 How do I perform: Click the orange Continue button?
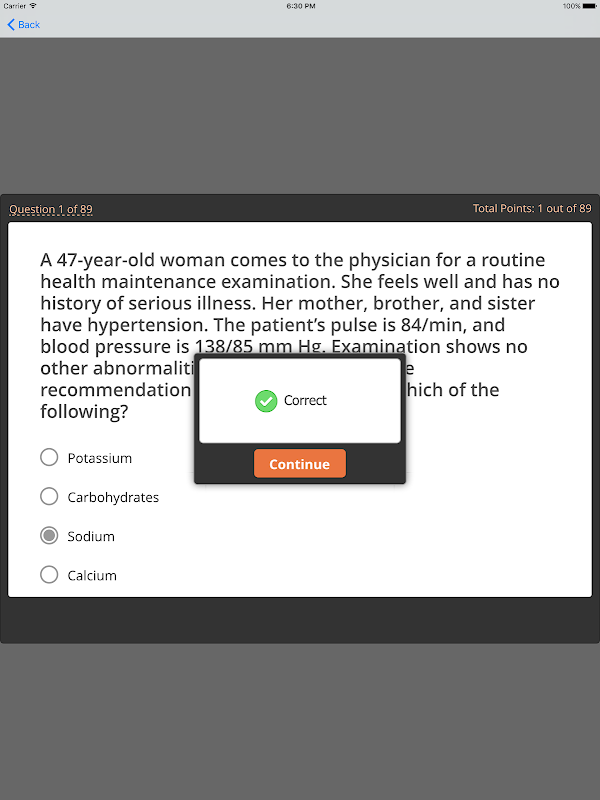[x=299, y=464]
